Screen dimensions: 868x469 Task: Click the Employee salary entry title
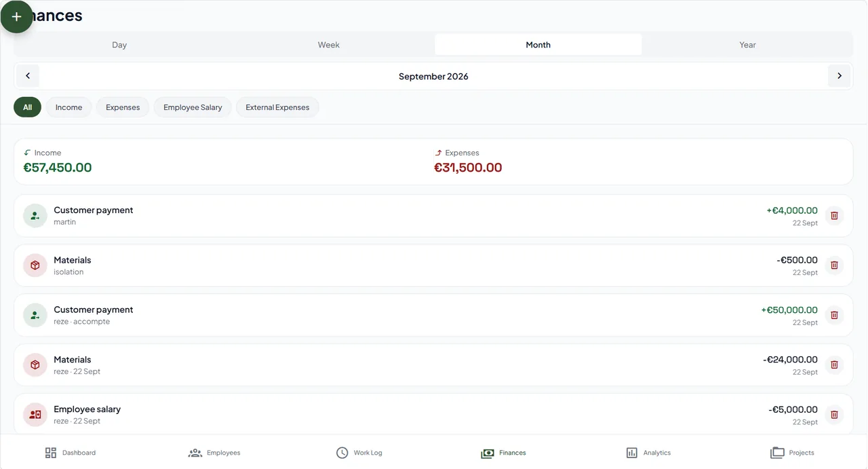(87, 409)
